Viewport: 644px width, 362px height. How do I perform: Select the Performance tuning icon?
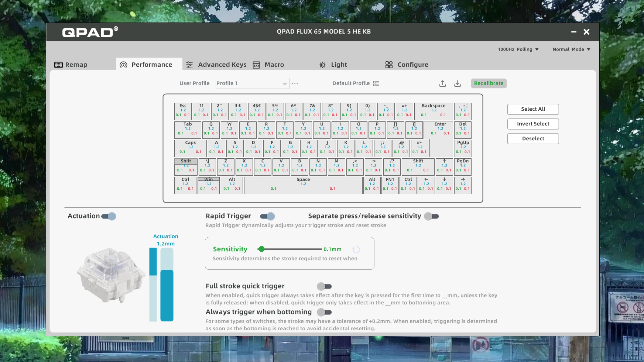pos(123,65)
